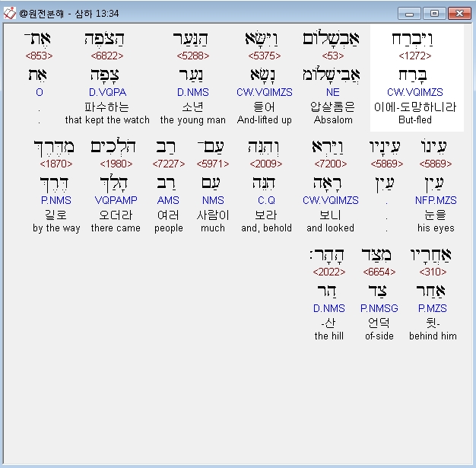Click morphology code P.NMS above 길로
This screenshot has width=476, height=468.
click(56, 200)
